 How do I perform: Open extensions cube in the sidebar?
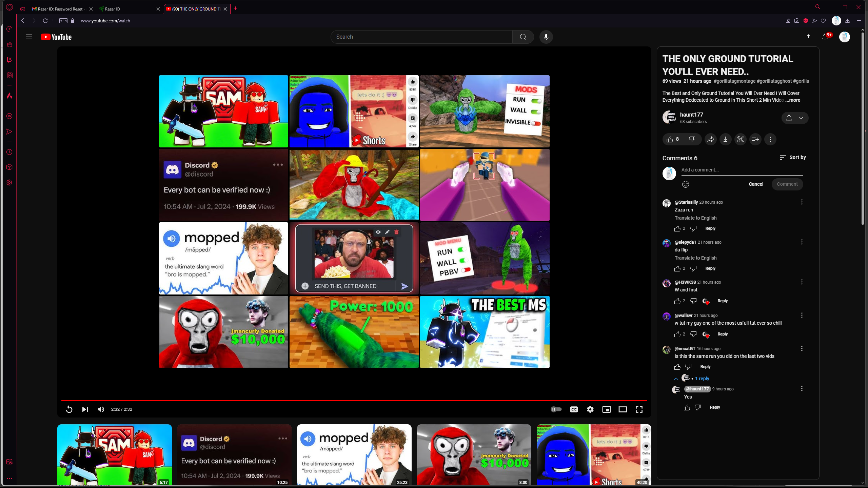[9, 167]
